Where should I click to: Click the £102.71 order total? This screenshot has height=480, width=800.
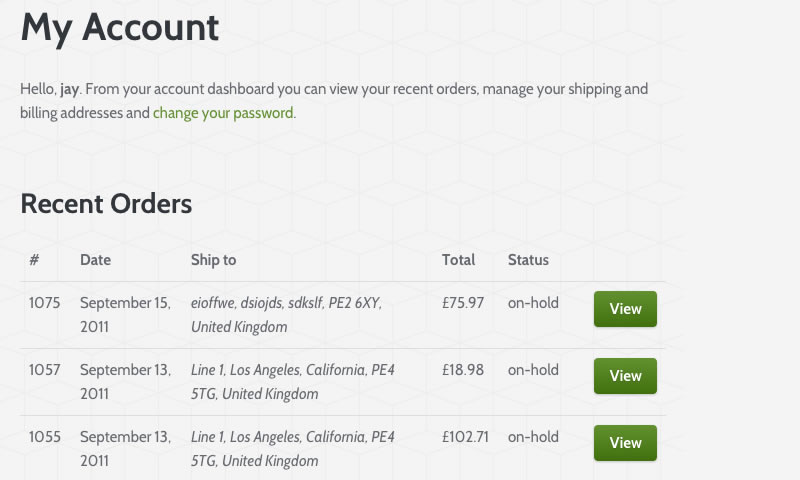[466, 436]
